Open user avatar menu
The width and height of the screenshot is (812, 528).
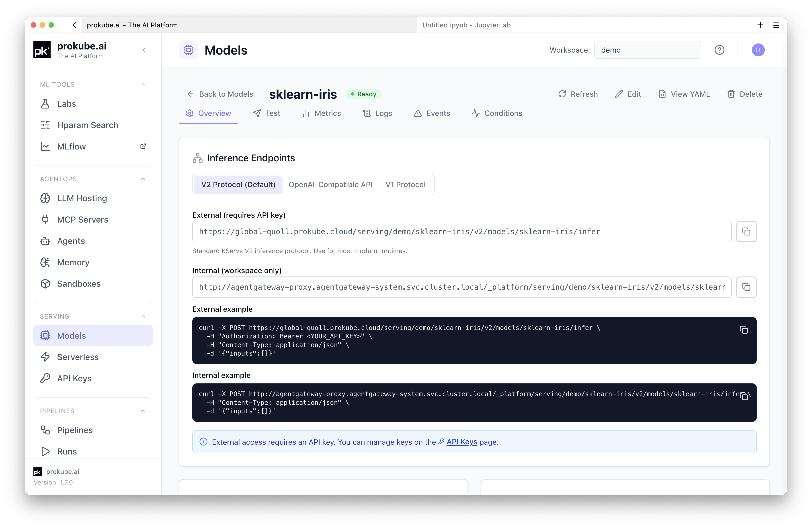coord(758,50)
